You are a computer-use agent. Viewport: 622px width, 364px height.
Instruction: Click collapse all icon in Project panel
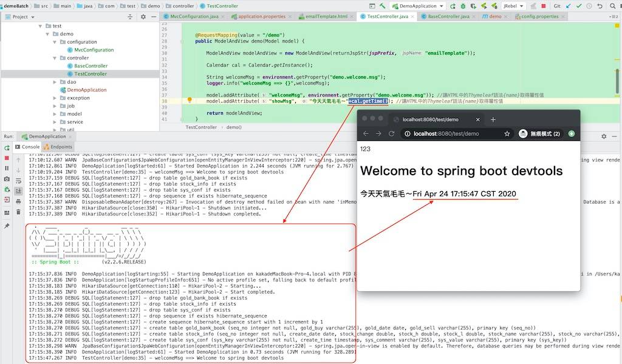point(130,16)
